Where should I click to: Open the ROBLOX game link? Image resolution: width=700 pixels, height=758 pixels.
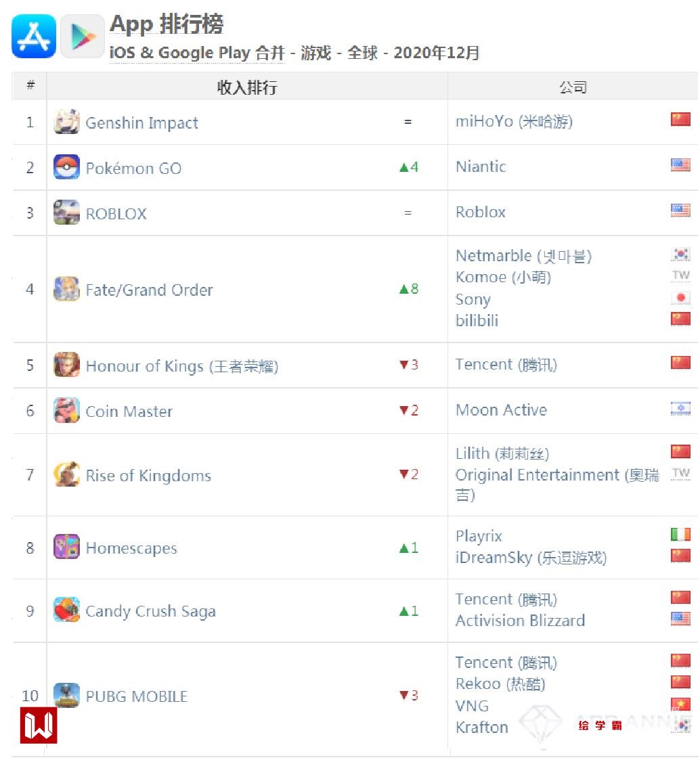pyautogui.click(x=116, y=214)
